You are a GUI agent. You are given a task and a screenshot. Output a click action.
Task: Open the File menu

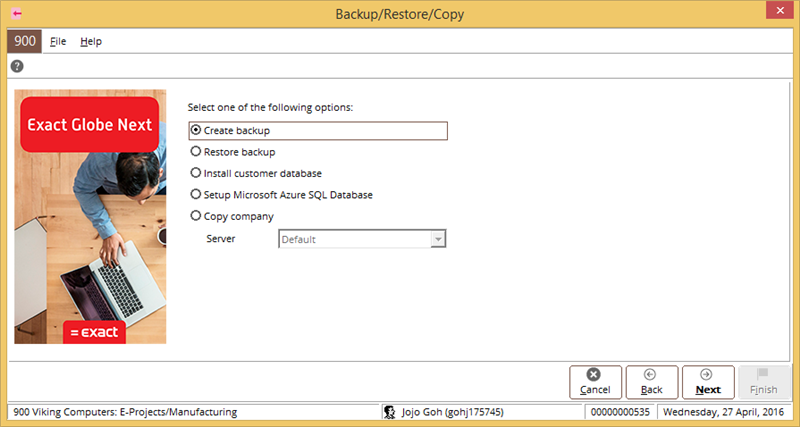58,41
